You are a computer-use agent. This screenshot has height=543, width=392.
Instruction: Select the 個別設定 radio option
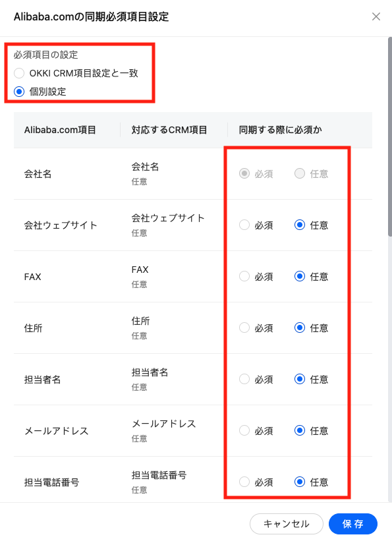pos(19,91)
